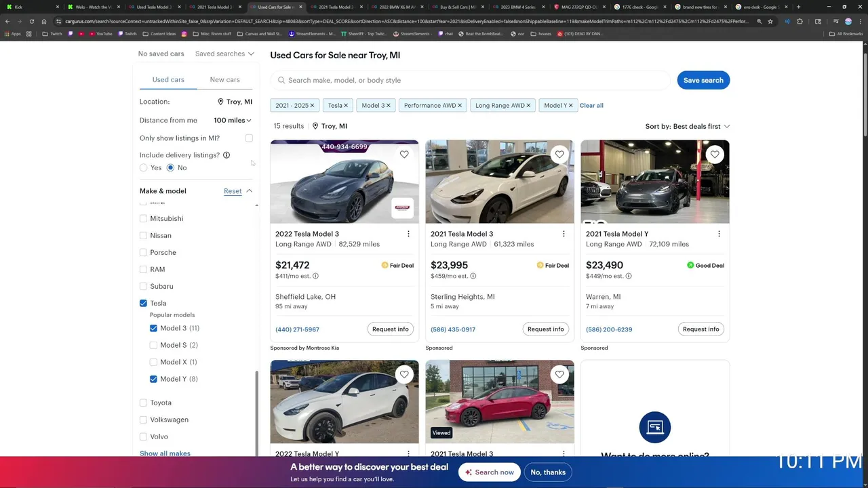Open 2022 BMW X6 M browser tab

[x=397, y=7]
